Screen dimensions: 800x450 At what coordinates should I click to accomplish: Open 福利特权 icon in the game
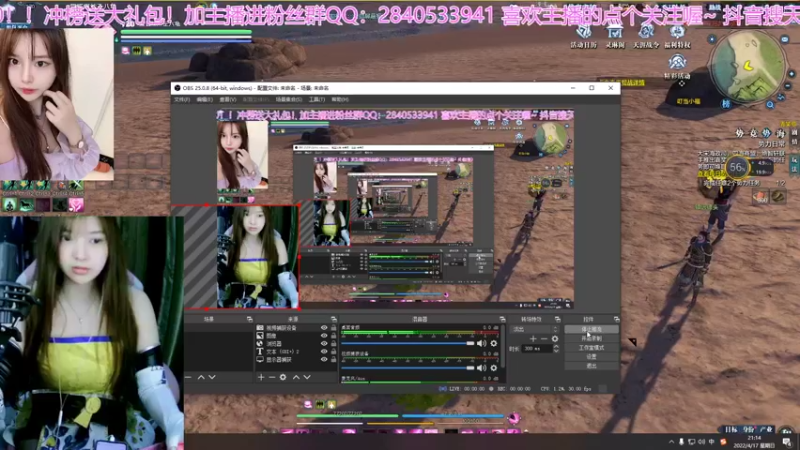point(677,36)
